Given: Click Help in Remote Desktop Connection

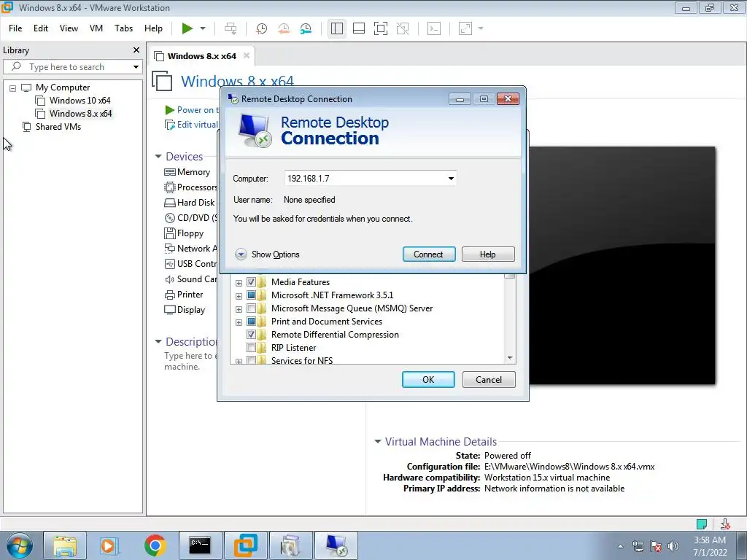Looking at the screenshot, I should pos(488,254).
